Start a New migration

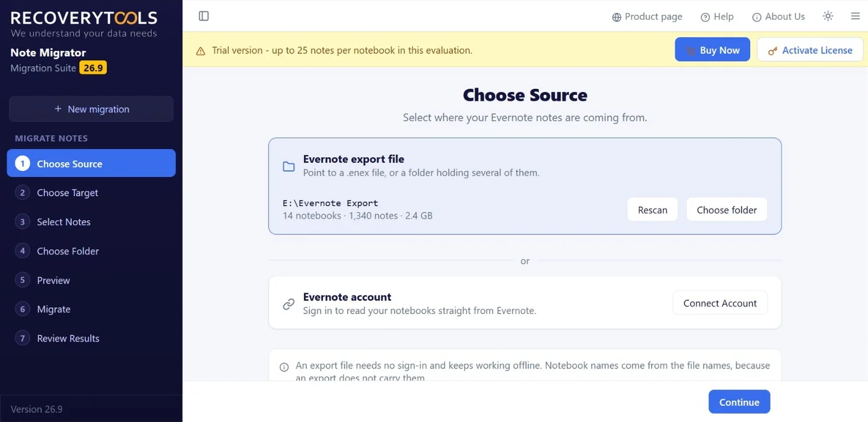point(91,109)
